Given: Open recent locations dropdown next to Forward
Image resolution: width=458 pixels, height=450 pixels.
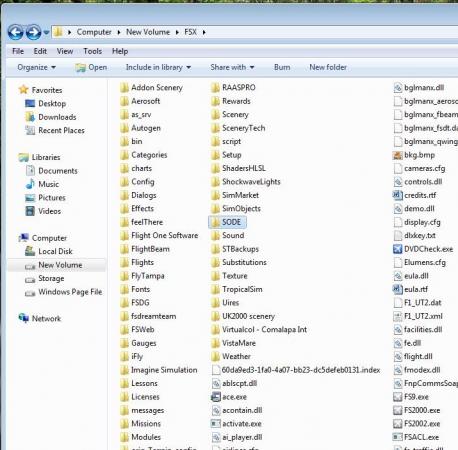Looking at the screenshot, I should [x=46, y=33].
